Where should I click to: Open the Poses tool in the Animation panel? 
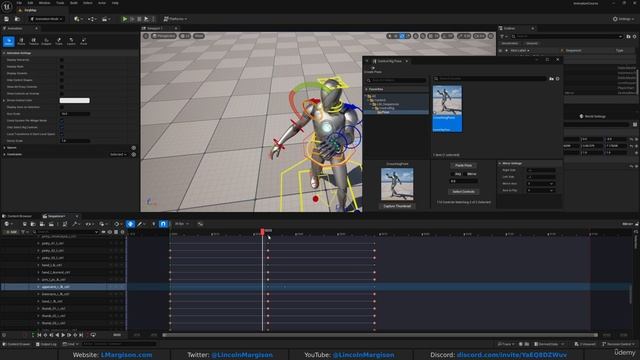[x=21, y=41]
